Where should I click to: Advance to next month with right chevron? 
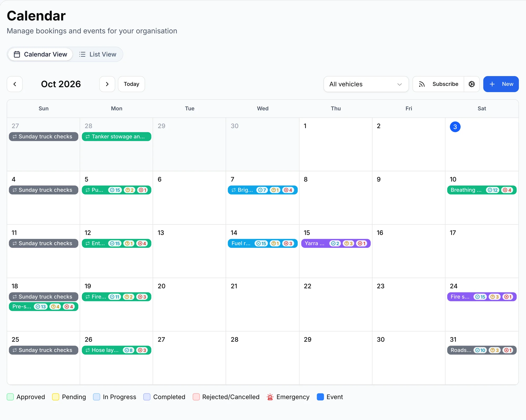(107, 84)
